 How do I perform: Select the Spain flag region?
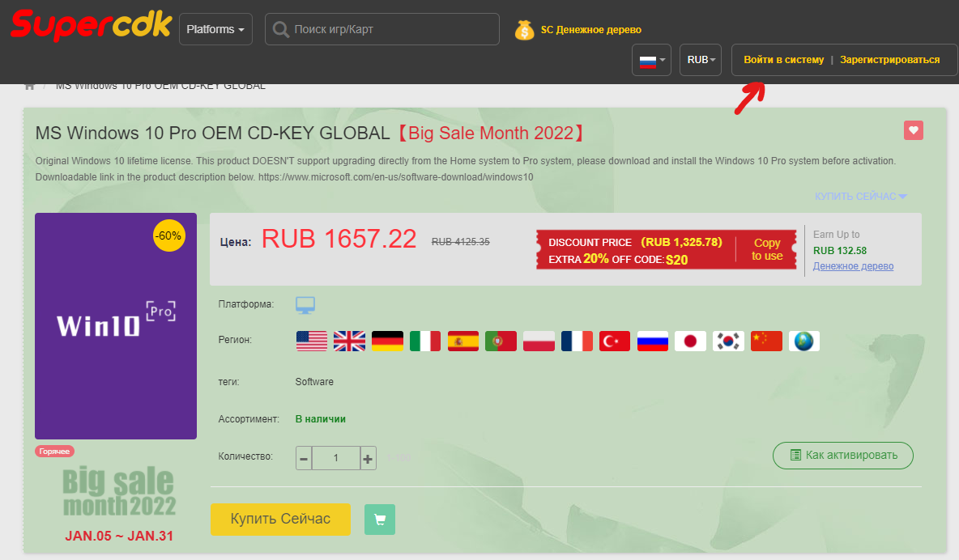pyautogui.click(x=463, y=342)
